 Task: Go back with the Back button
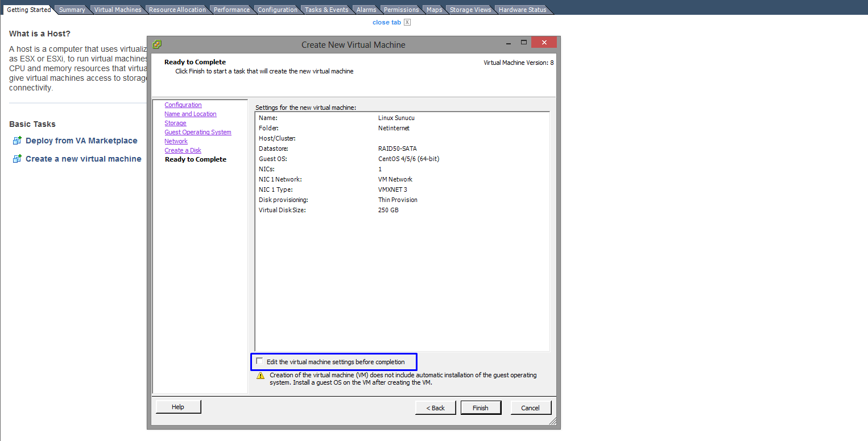[435, 407]
